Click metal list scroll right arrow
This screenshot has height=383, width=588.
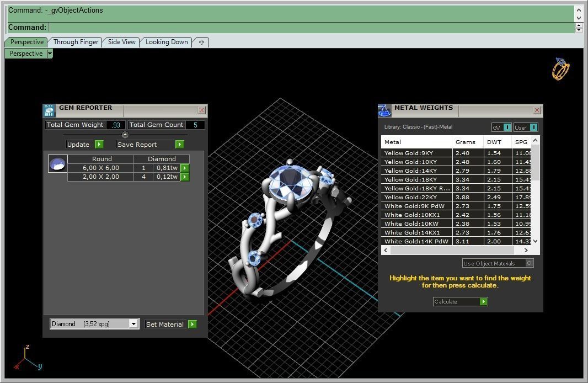(x=526, y=250)
